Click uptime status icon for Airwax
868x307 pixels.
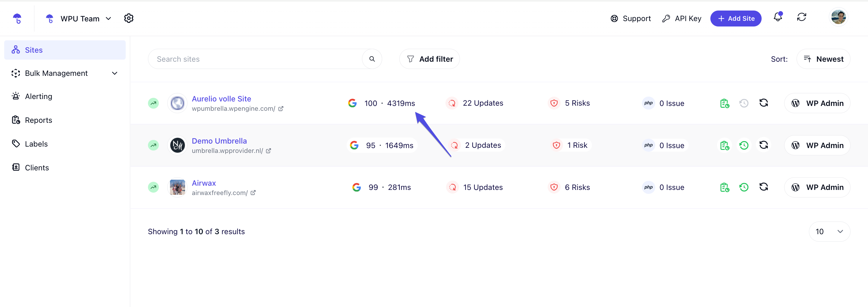[153, 187]
